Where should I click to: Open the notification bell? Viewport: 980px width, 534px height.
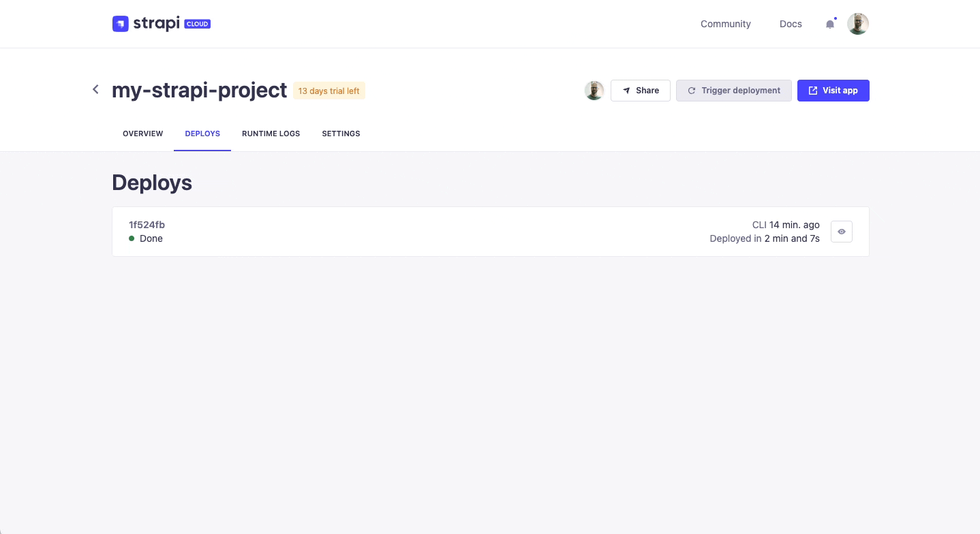pos(830,24)
